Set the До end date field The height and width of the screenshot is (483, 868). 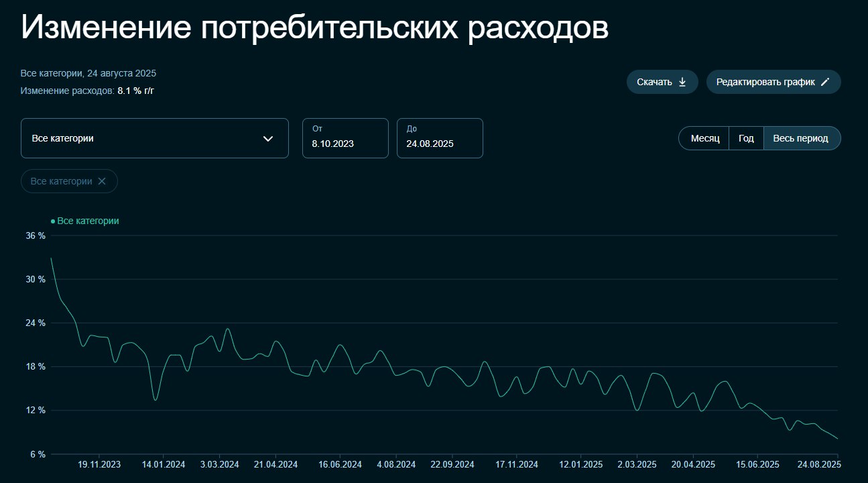(440, 138)
